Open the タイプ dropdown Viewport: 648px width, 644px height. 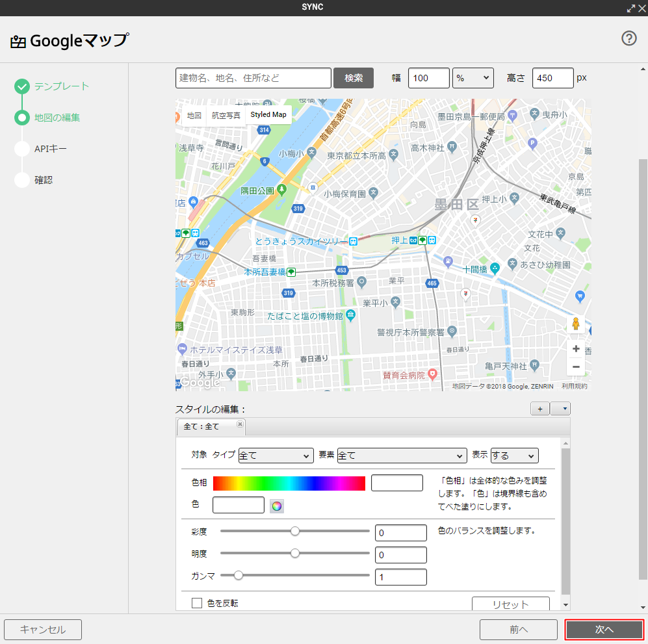tap(276, 456)
